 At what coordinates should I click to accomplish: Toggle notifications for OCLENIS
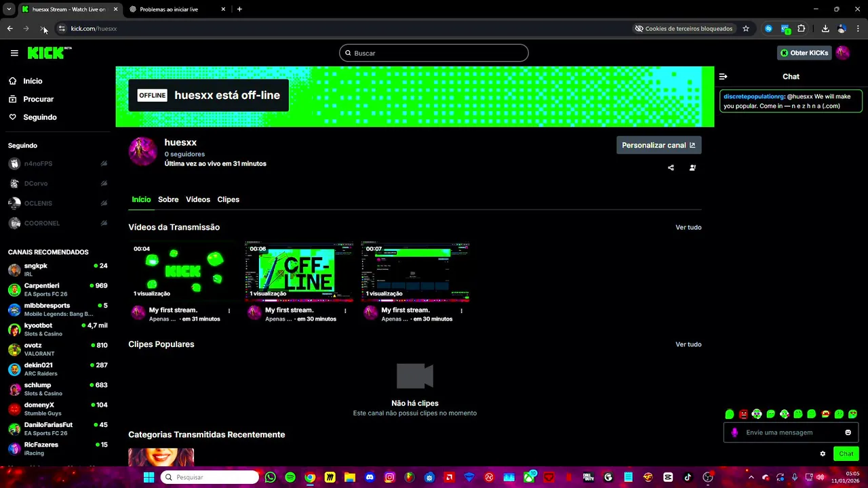point(104,203)
